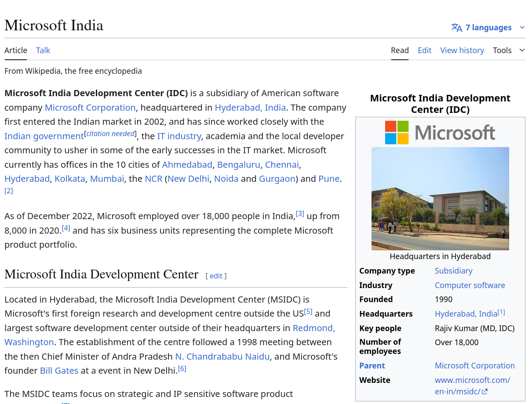Image resolution: width=532 pixels, height=404 pixels.
Task: Jump to reference [5] after the US
Action: (308, 311)
